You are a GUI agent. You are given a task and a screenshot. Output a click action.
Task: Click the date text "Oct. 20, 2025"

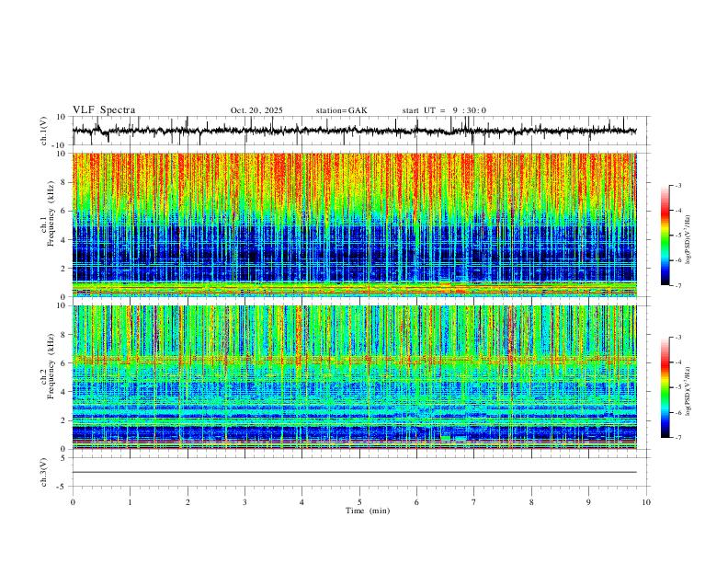coord(256,110)
